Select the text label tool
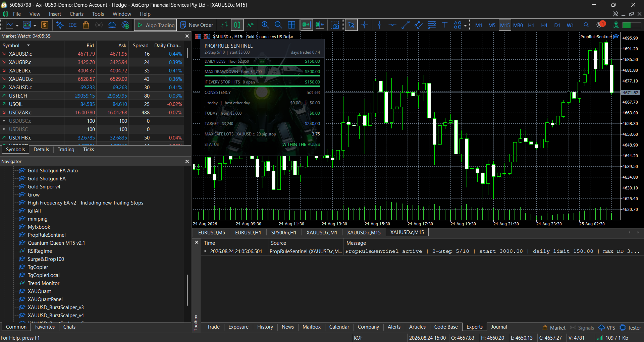This screenshot has width=644, height=342. pyautogui.click(x=445, y=25)
